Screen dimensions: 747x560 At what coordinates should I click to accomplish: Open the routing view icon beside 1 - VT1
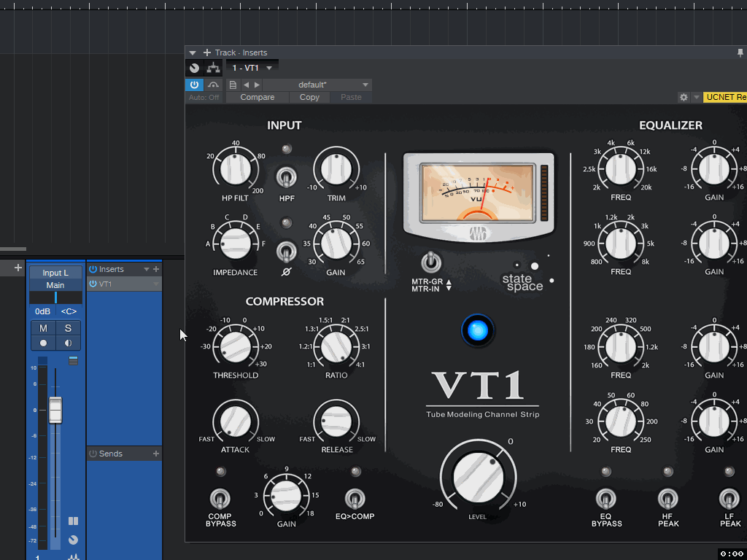click(x=214, y=68)
